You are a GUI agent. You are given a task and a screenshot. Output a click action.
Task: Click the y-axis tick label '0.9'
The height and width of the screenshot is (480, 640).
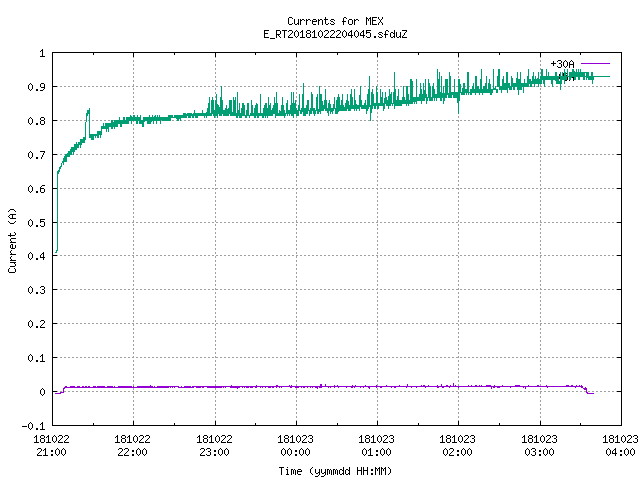(x=36, y=87)
